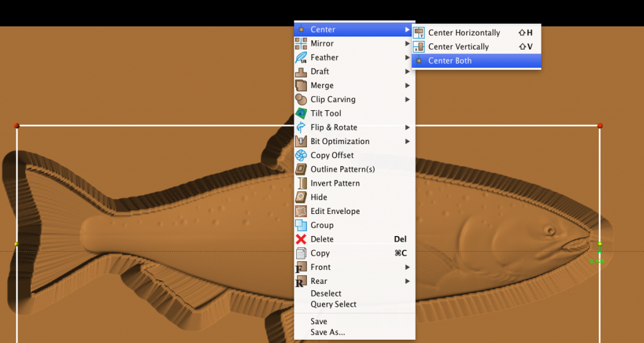Click the Center Both icon

click(x=419, y=61)
